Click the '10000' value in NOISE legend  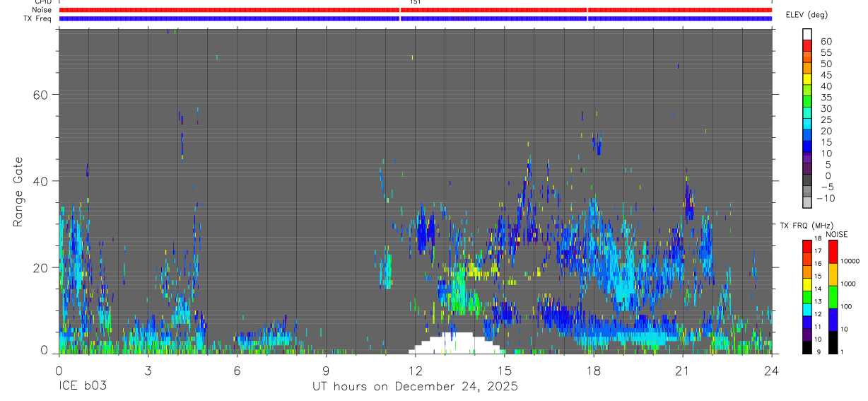coord(850,260)
